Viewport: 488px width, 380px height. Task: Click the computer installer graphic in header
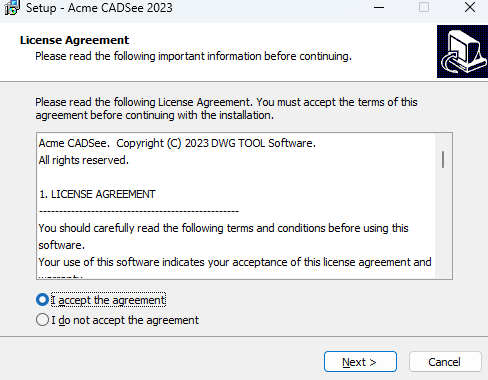pos(462,52)
